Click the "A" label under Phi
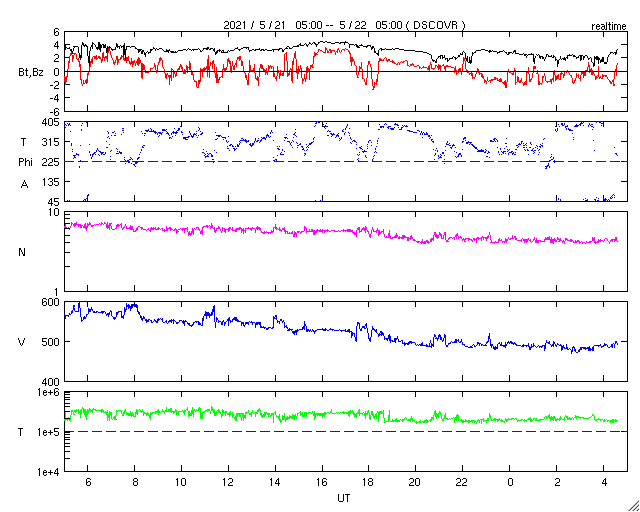Screen dimensions: 640x512 24,185
